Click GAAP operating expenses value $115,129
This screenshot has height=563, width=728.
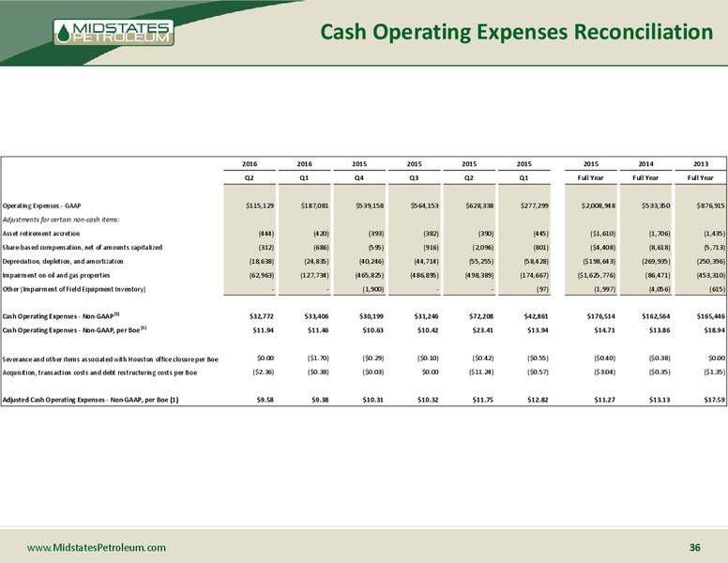tap(260, 205)
